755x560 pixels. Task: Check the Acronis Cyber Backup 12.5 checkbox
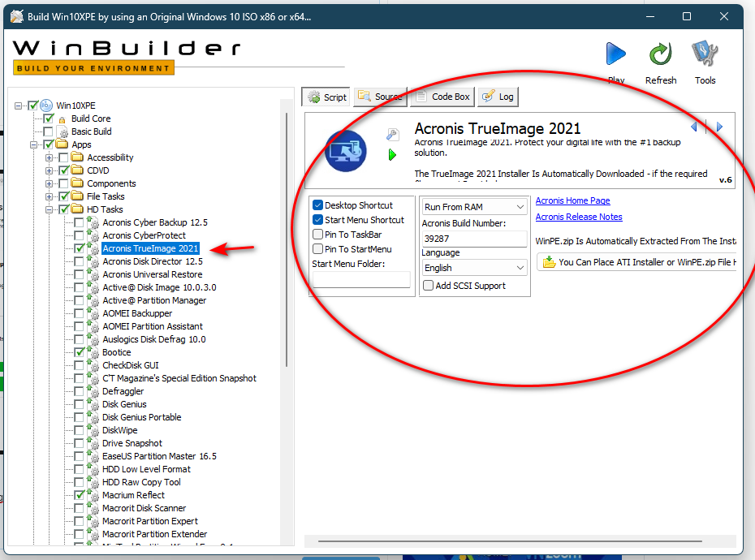coord(80,222)
